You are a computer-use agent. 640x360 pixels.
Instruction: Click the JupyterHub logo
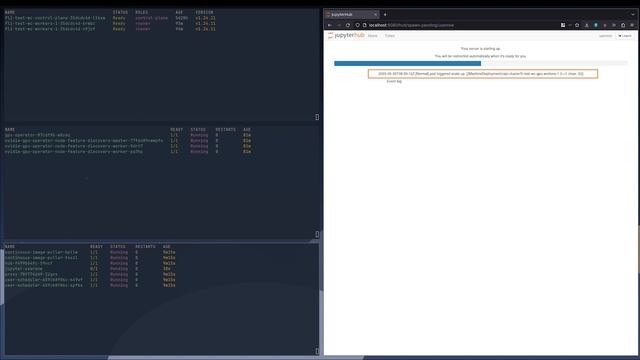pos(346,36)
